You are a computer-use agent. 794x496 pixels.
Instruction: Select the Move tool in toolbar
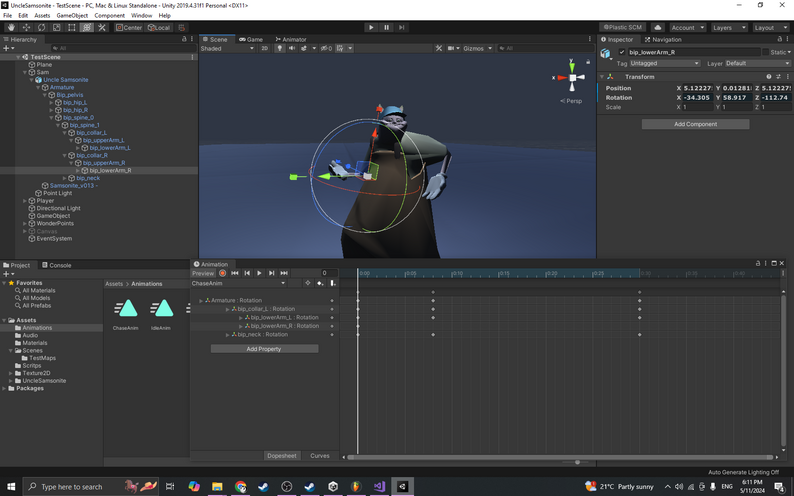(x=26, y=27)
